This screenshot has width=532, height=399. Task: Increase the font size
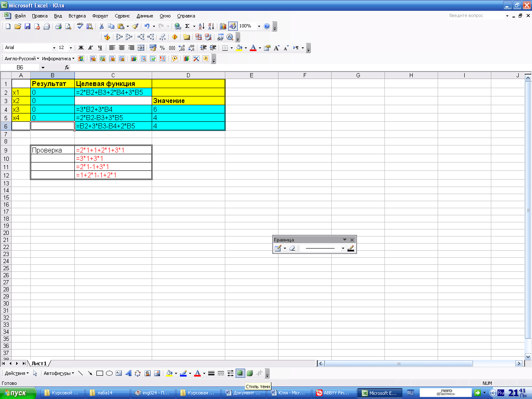click(x=277, y=48)
